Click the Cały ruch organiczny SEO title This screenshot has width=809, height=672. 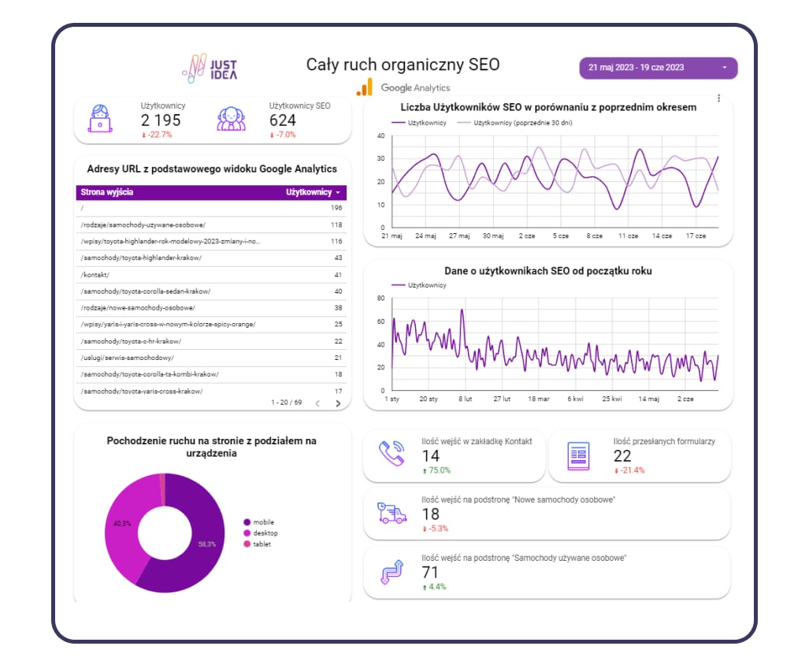click(403, 65)
